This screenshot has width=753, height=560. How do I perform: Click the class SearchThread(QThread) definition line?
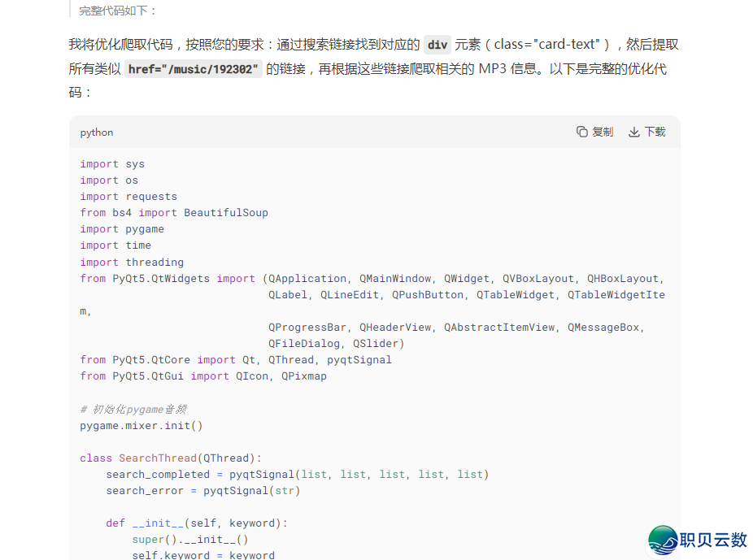point(171,458)
